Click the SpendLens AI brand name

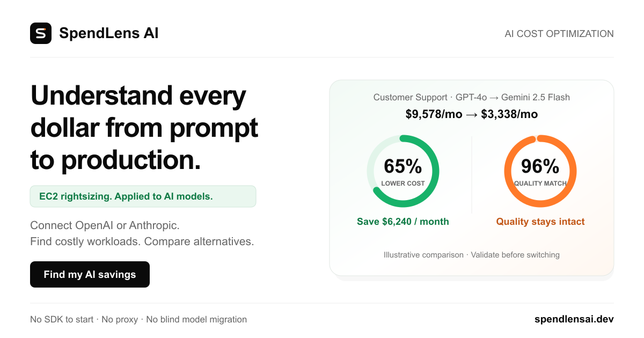point(109,33)
